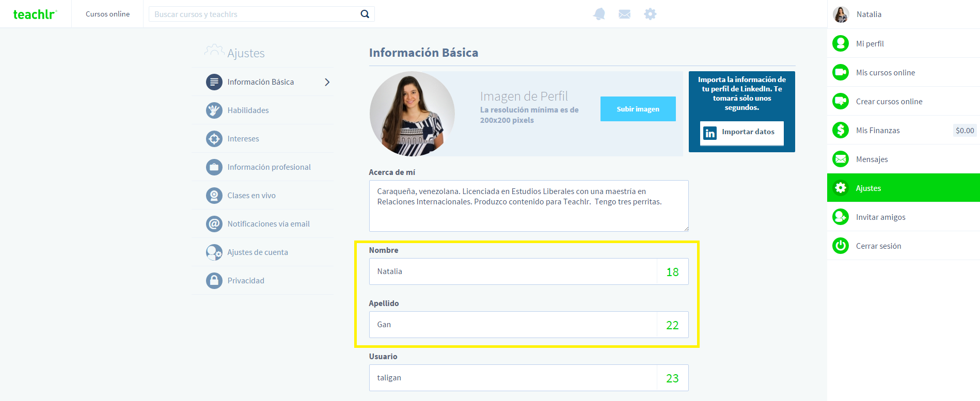The image size is (980, 401).
Task: Click the Invitar amigos add-person icon
Action: tap(841, 217)
